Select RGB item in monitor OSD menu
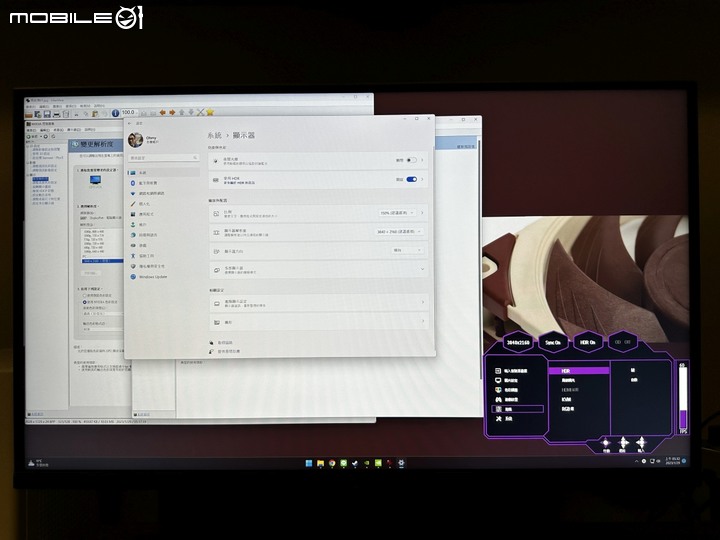This screenshot has width=720, height=540. pos(568,409)
